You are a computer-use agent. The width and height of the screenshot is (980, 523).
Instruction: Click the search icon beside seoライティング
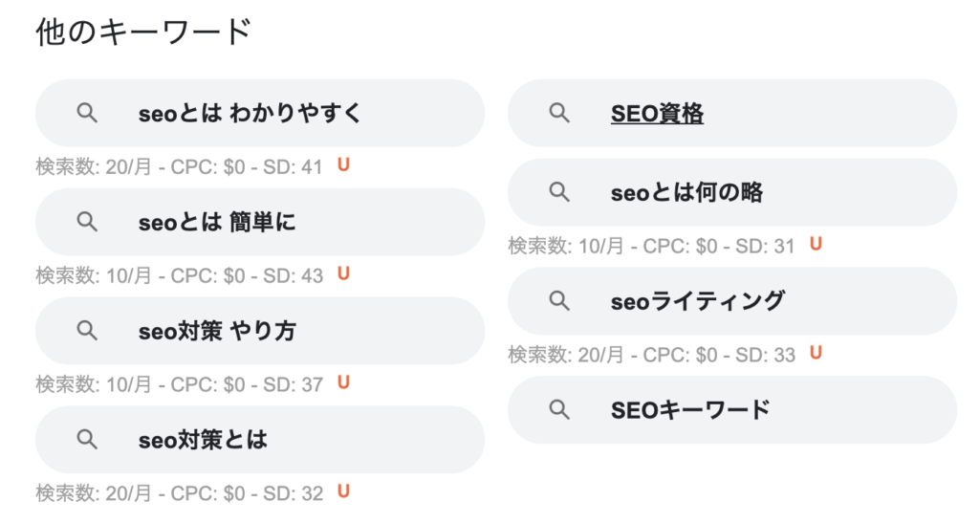(x=559, y=301)
